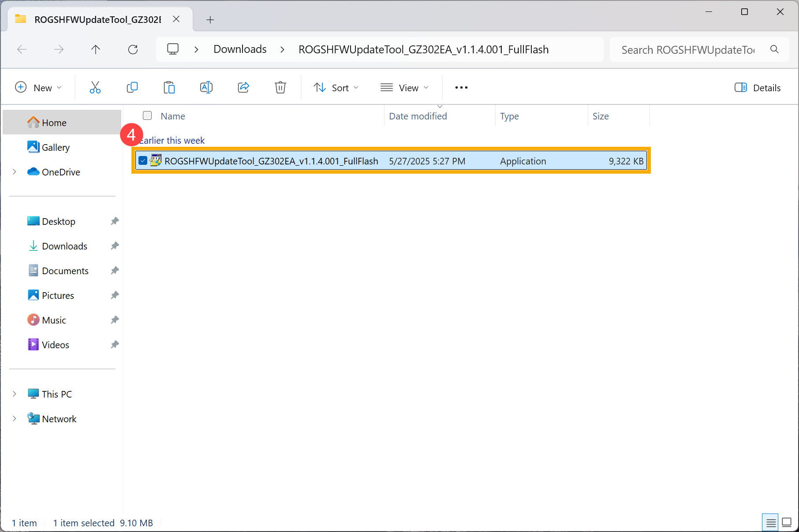Image resolution: width=799 pixels, height=532 pixels.
Task: Expand the This PC tree node
Action: tap(15, 394)
